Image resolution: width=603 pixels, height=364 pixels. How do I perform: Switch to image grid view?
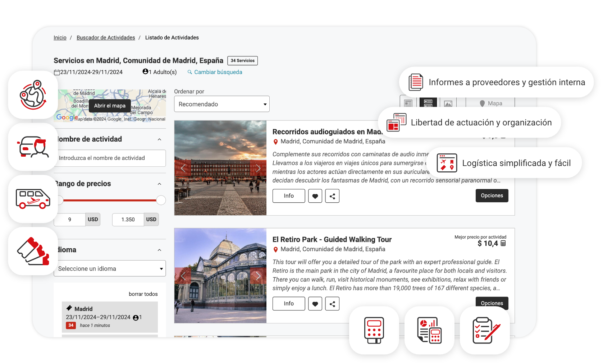pos(448,103)
